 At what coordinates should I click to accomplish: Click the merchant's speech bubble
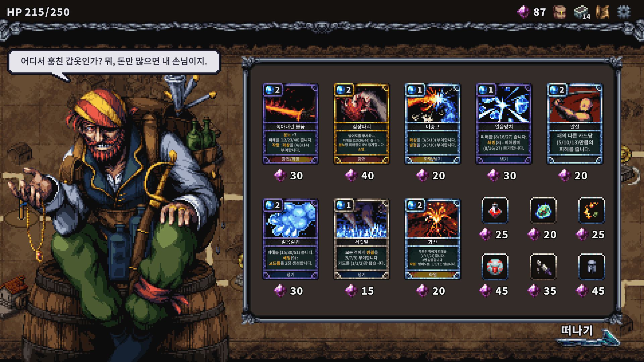pyautogui.click(x=114, y=62)
